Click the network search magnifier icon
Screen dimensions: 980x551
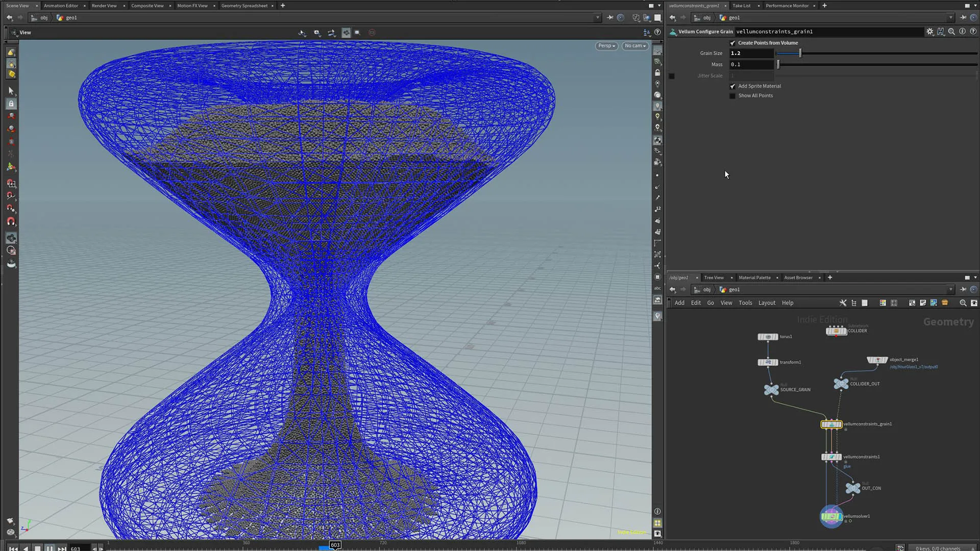963,303
